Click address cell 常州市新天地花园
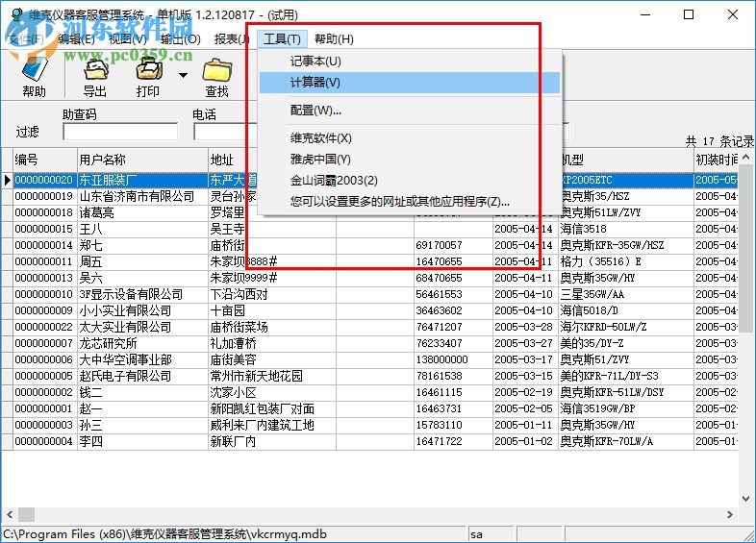The image size is (756, 543). [272, 377]
